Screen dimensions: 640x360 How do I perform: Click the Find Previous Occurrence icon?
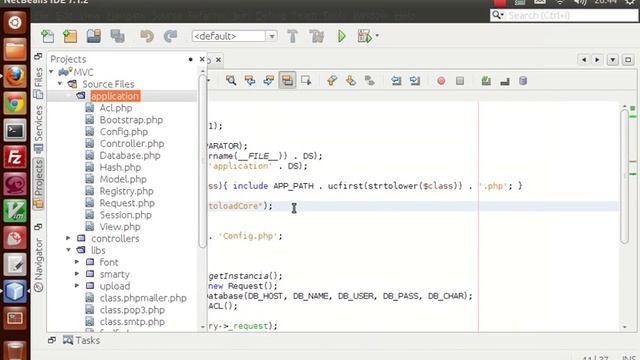point(250,80)
